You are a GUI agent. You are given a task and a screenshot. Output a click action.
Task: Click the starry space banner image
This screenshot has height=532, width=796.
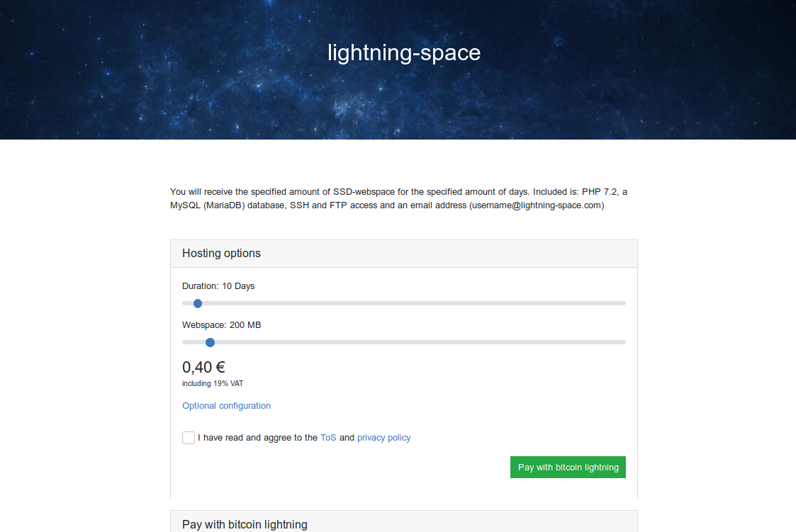point(398,69)
